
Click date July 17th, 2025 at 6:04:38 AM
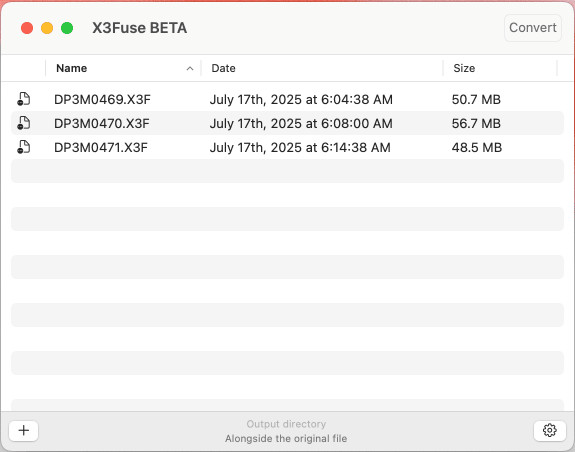(x=301, y=100)
